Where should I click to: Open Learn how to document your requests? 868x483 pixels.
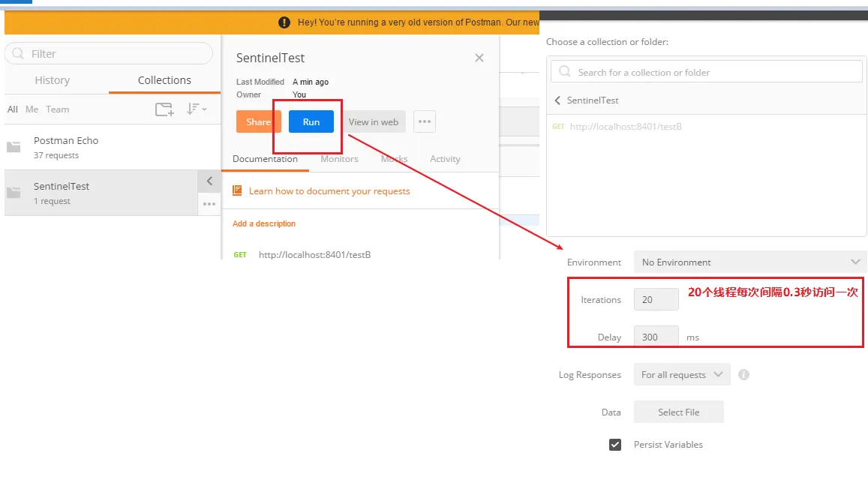[x=329, y=191]
